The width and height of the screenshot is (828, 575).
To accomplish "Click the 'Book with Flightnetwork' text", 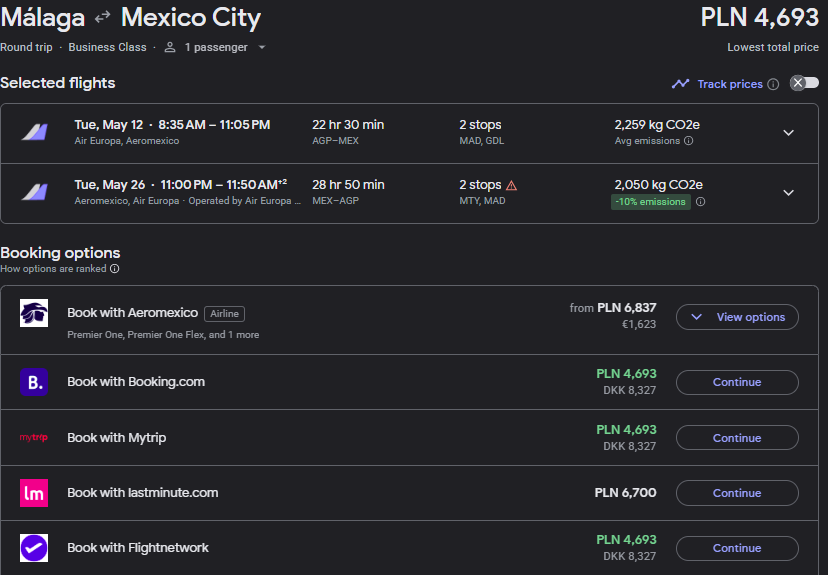I will [138, 548].
